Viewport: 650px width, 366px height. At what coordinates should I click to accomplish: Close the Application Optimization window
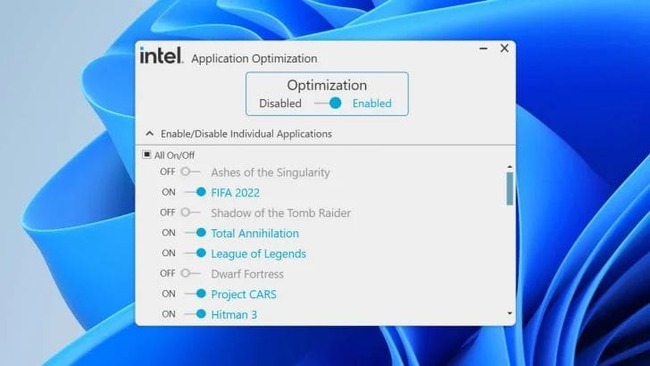tap(504, 48)
